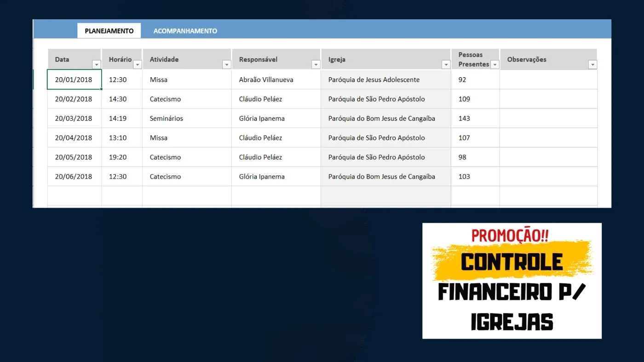Click the attendance value 92
Viewport: 644px width, 362px height.
(x=475, y=79)
